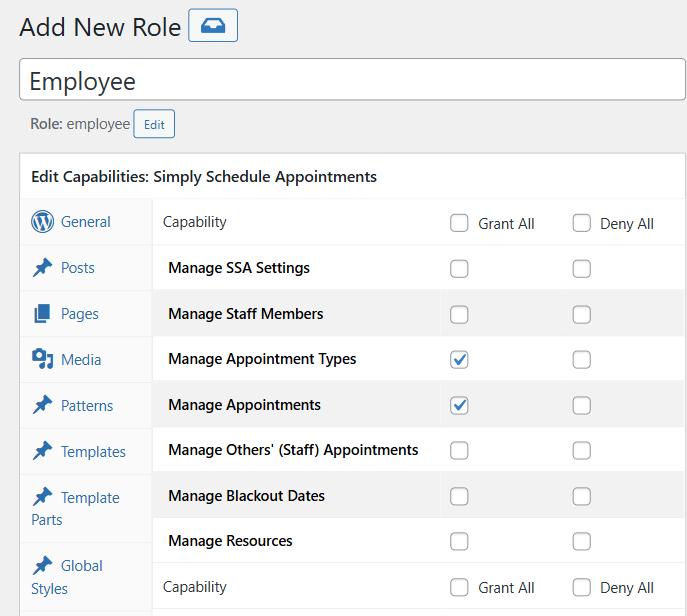
Task: Click the pin icon beside Template Parts
Action: point(42,497)
